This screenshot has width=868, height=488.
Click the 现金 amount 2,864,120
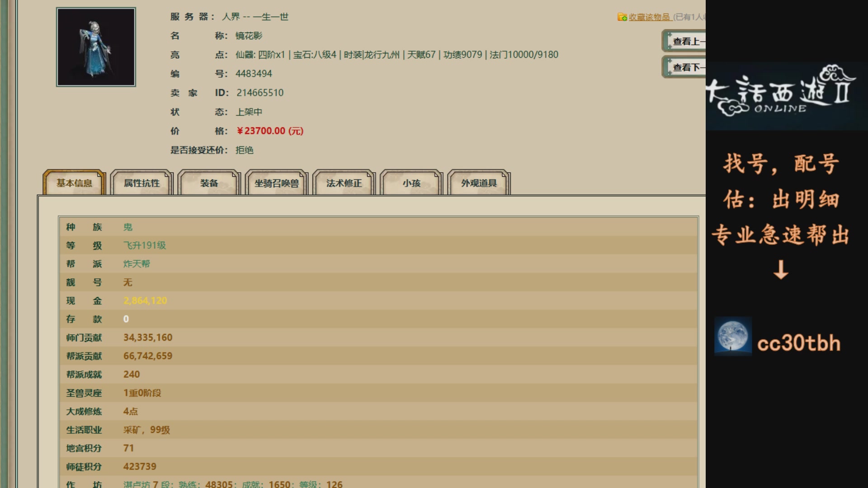tap(145, 300)
